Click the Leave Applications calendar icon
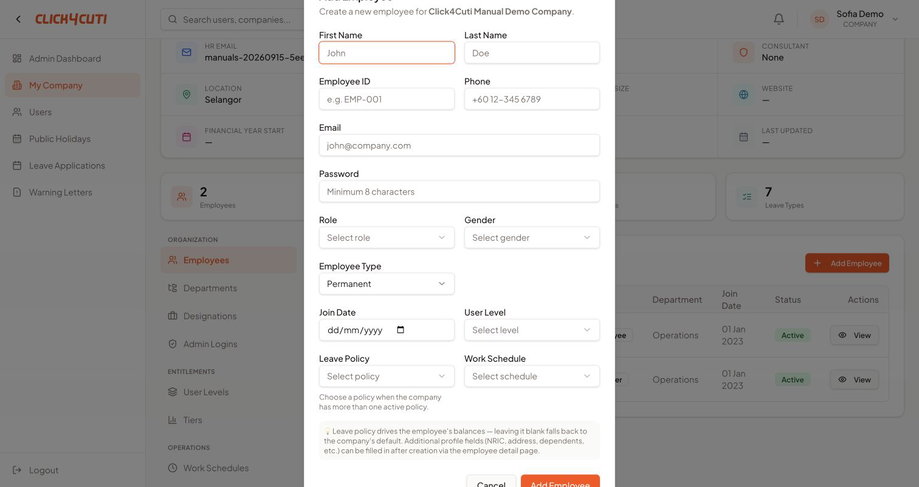Screen dimensions: 919x487 (x=17, y=166)
